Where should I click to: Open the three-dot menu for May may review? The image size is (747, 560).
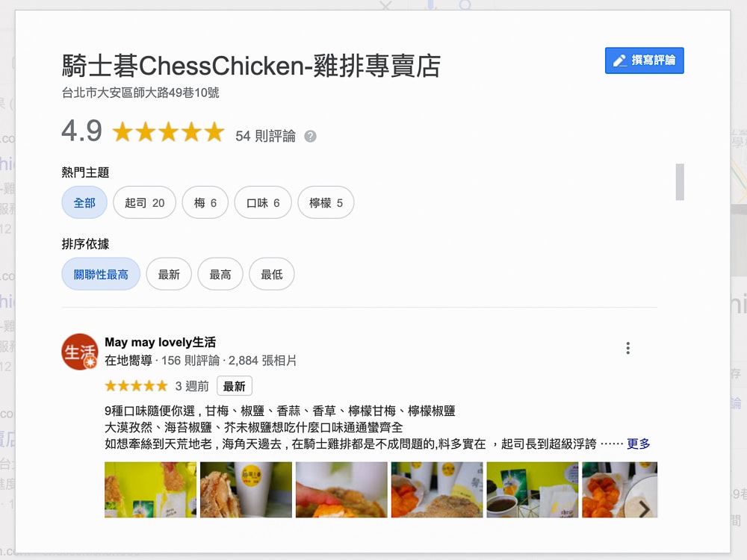coord(628,348)
